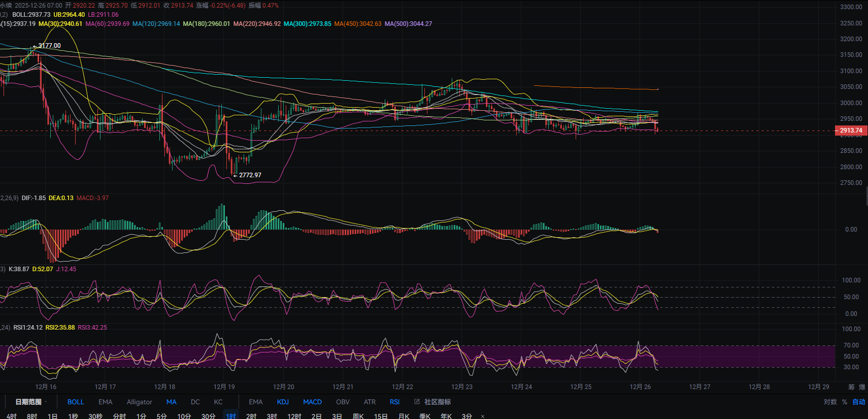Image resolution: width=868 pixels, height=419 pixels.
Task: Toggle 自动 auto scale
Action: point(858,402)
